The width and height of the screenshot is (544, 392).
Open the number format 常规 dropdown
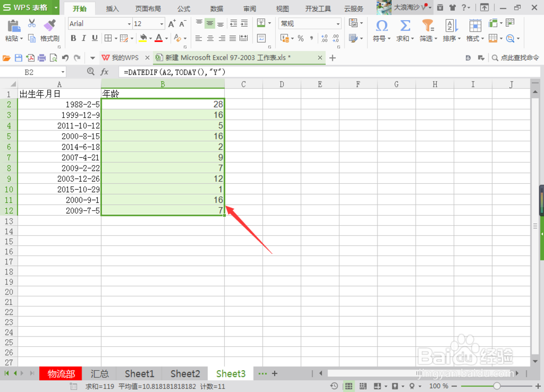[x=338, y=24]
